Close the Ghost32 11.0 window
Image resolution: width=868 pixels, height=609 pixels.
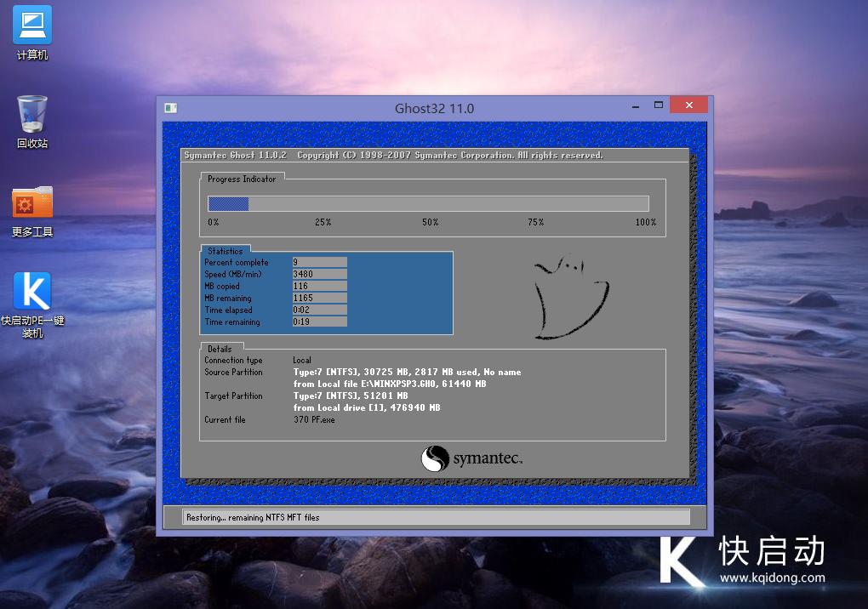pyautogui.click(x=688, y=105)
